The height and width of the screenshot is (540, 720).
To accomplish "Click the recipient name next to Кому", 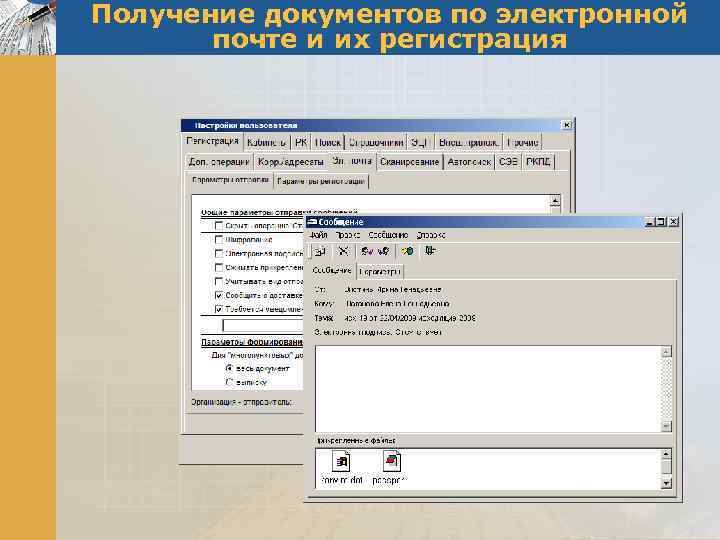I will point(397,304).
